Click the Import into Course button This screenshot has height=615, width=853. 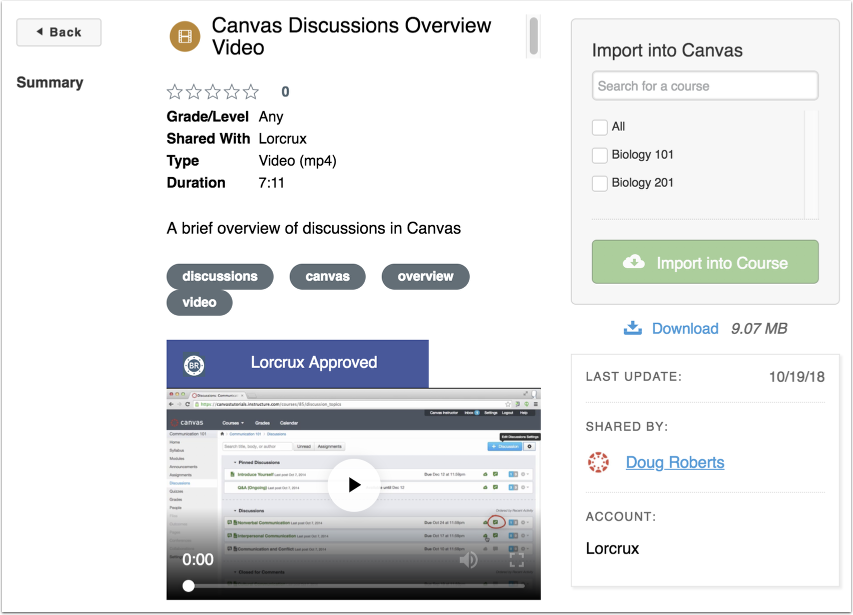coord(705,262)
